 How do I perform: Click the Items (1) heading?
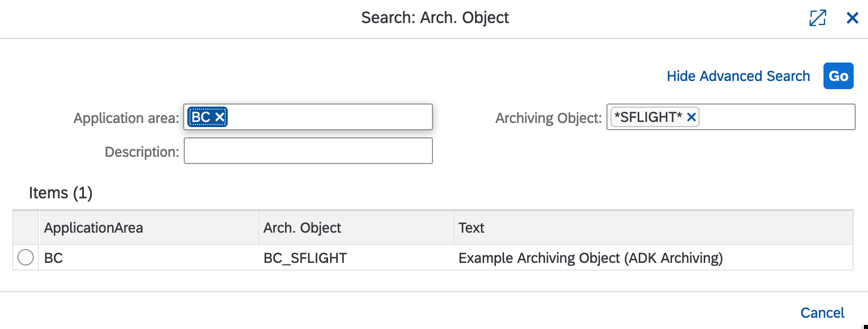click(x=61, y=193)
